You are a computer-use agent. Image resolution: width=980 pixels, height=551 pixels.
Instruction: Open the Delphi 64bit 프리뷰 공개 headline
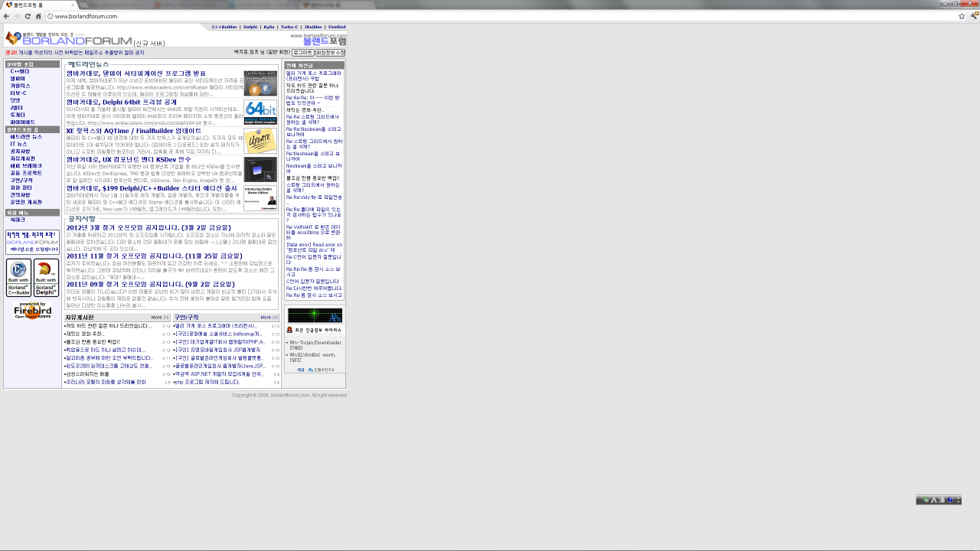click(x=121, y=102)
